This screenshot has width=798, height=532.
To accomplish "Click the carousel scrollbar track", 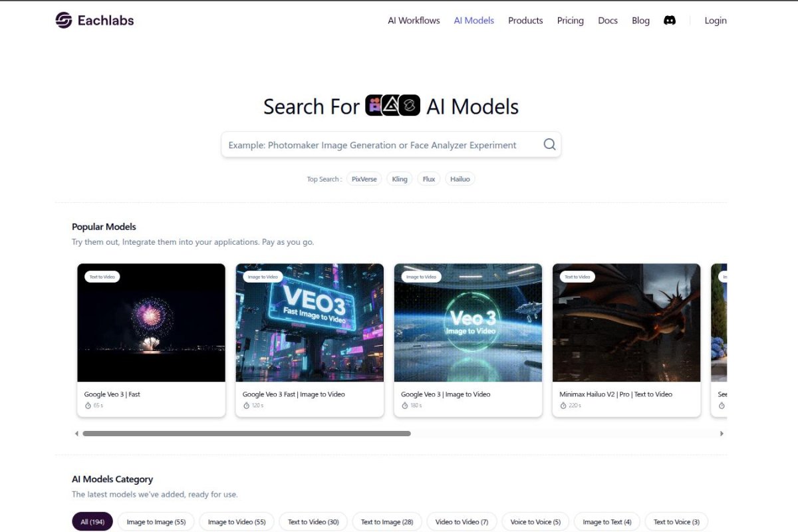I will 399,433.
